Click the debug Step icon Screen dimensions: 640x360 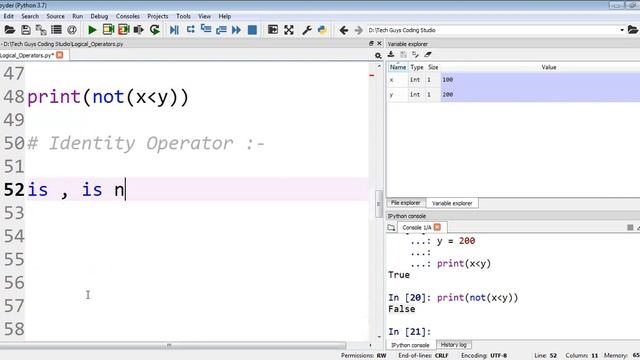click(x=191, y=29)
